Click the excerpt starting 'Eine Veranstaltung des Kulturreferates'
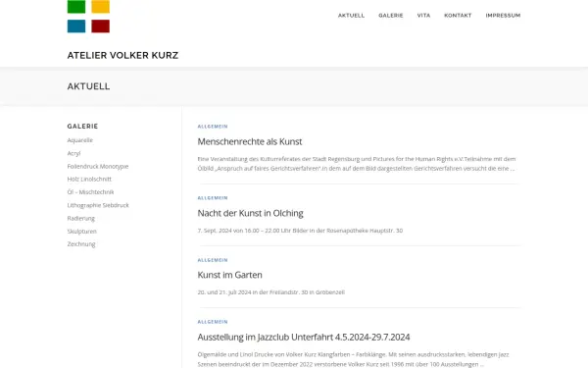Image resolution: width=588 pixels, height=368 pixels. 357,164
